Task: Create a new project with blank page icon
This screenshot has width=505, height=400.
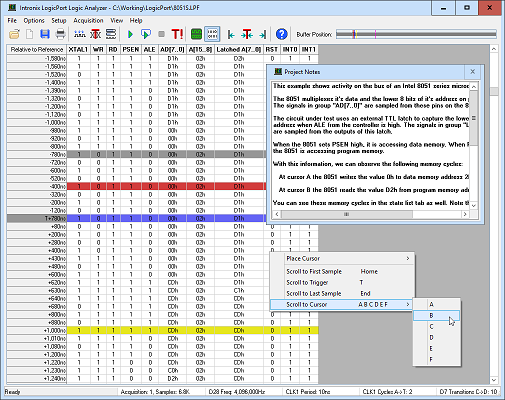Action: tap(29, 34)
